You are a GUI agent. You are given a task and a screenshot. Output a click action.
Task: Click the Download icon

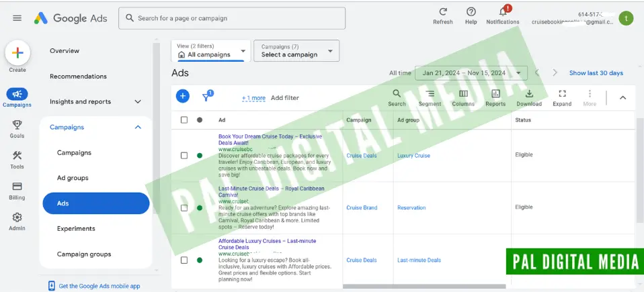pyautogui.click(x=529, y=94)
